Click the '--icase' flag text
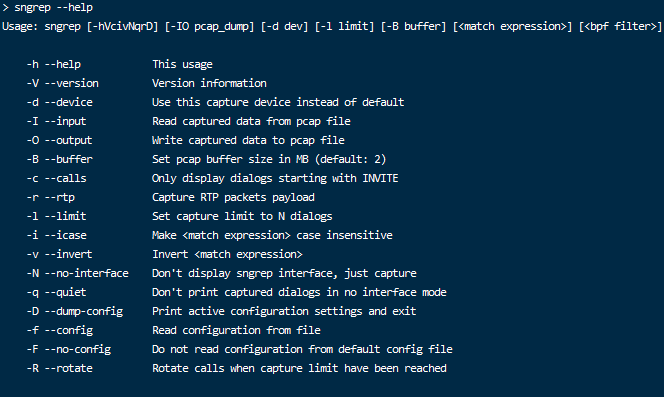This screenshot has height=397, width=664. pos(66,236)
